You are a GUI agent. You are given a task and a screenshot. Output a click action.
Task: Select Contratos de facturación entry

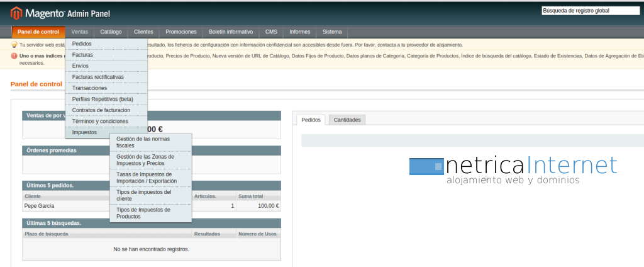106,110
